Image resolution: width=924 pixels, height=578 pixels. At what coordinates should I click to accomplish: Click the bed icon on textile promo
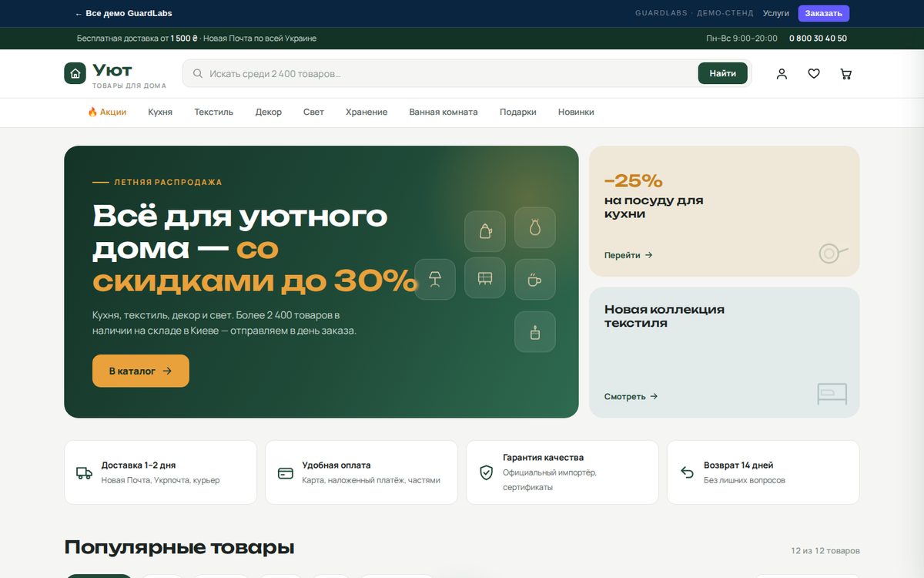pos(832,394)
